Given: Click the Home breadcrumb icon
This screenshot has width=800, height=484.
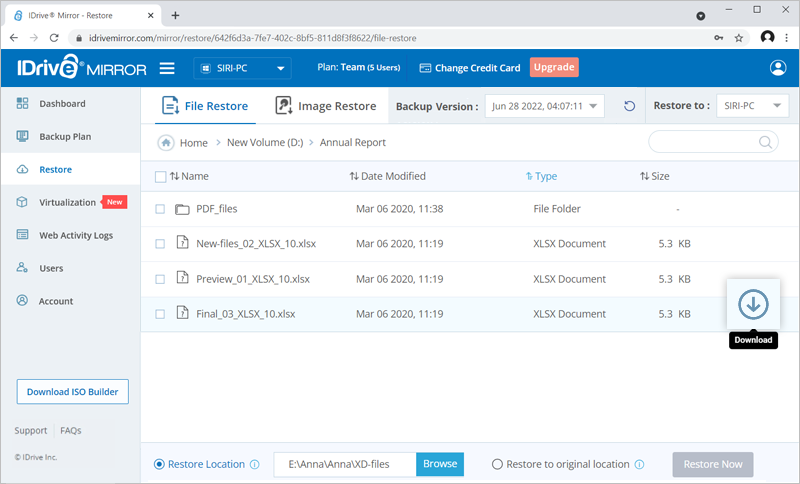Looking at the screenshot, I should 166,143.
